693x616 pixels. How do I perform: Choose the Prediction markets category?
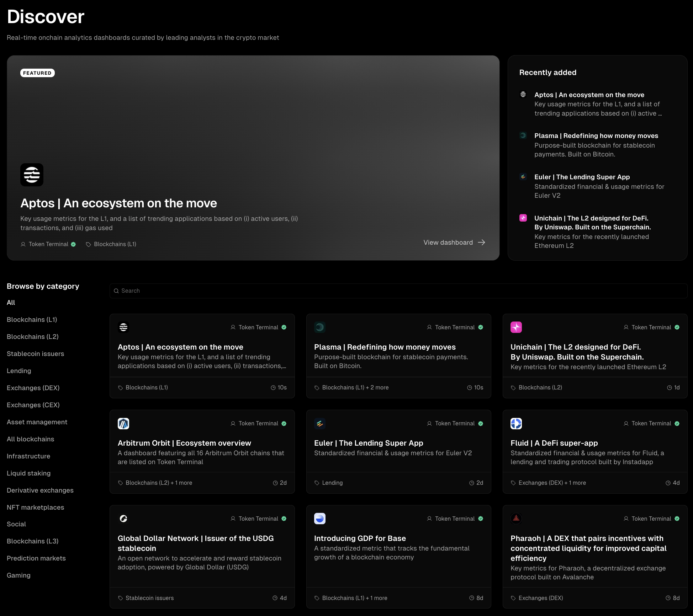pos(36,558)
